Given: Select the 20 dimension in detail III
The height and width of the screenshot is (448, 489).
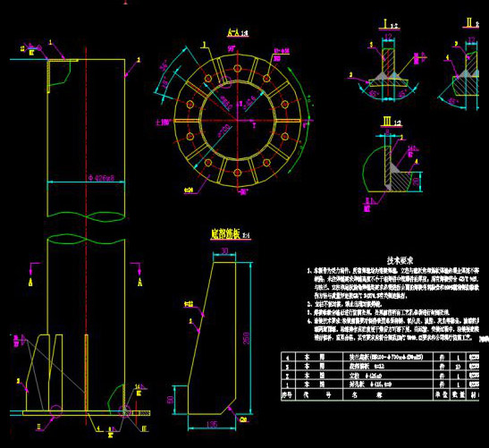Looking at the screenshot, I should [x=417, y=182].
